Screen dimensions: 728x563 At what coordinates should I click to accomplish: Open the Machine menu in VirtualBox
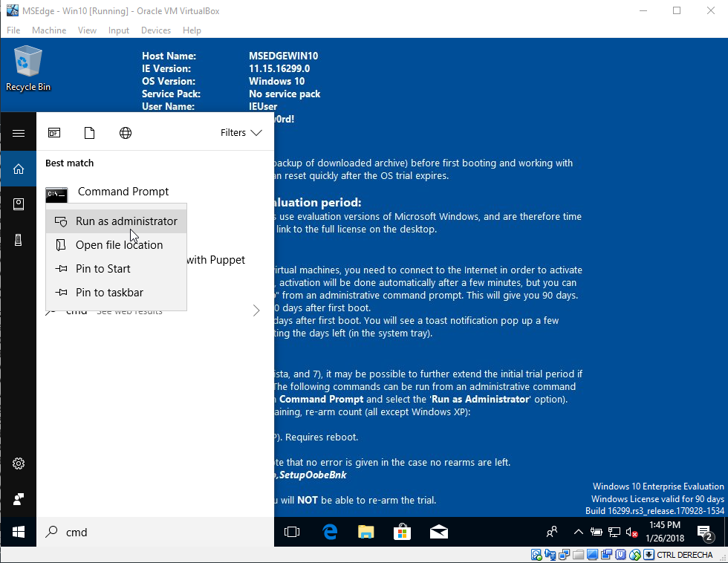pos(49,30)
